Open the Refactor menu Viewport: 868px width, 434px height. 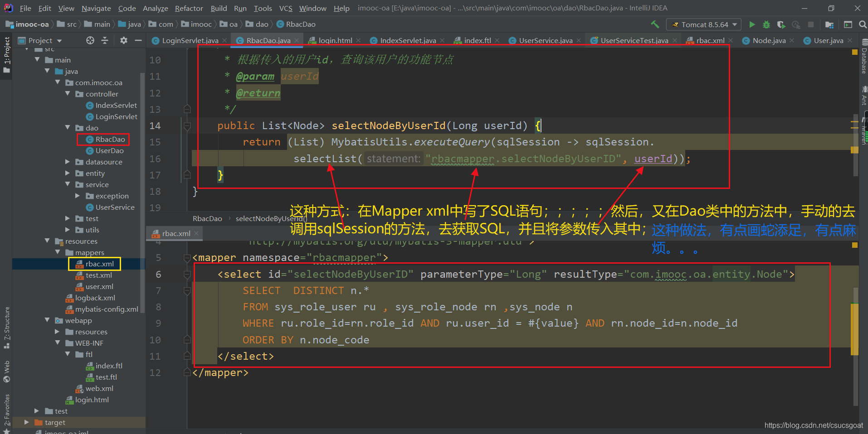(189, 8)
